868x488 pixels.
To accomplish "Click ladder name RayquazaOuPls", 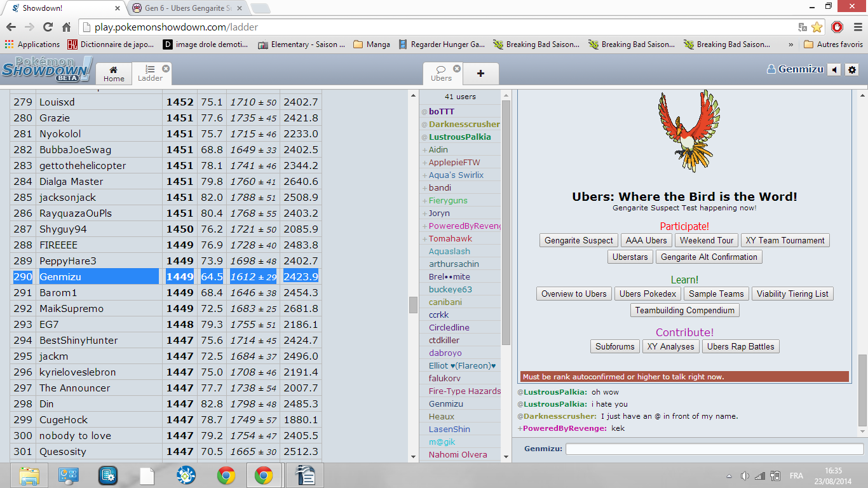I will [75, 213].
